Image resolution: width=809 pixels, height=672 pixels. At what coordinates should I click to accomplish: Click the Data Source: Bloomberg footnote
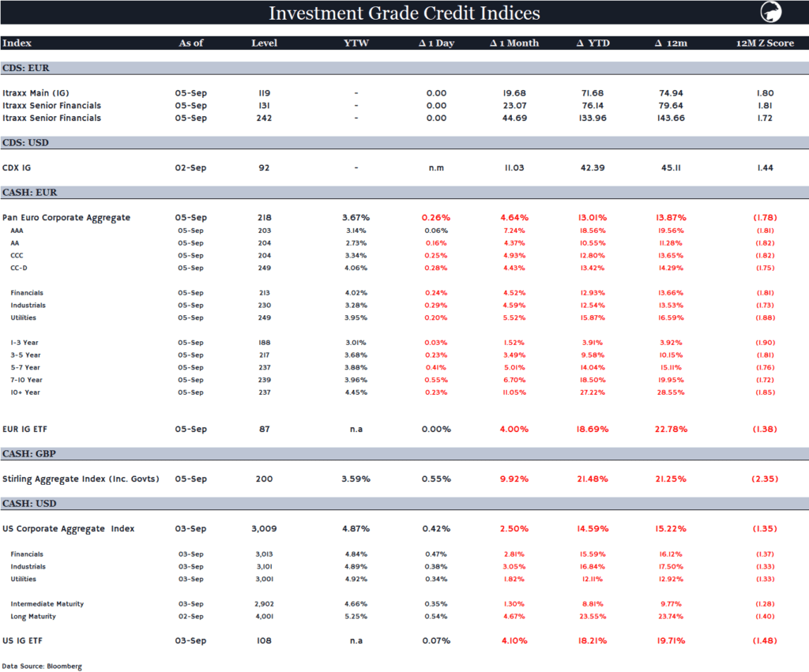(41, 666)
